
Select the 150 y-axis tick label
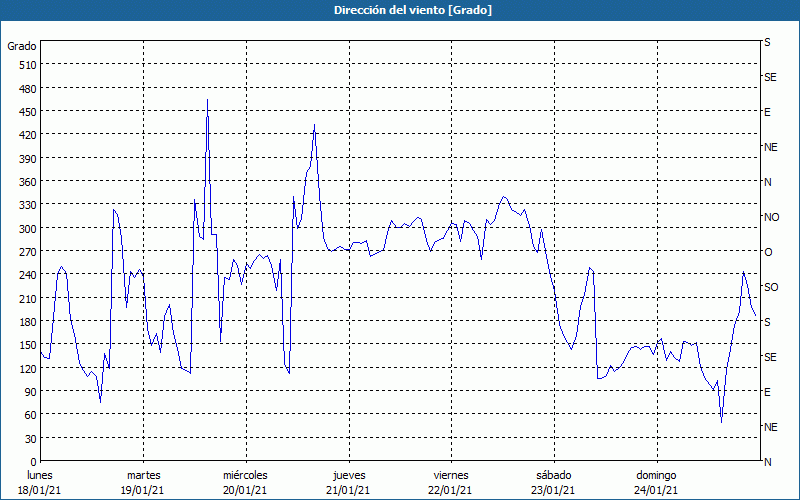pos(27,345)
